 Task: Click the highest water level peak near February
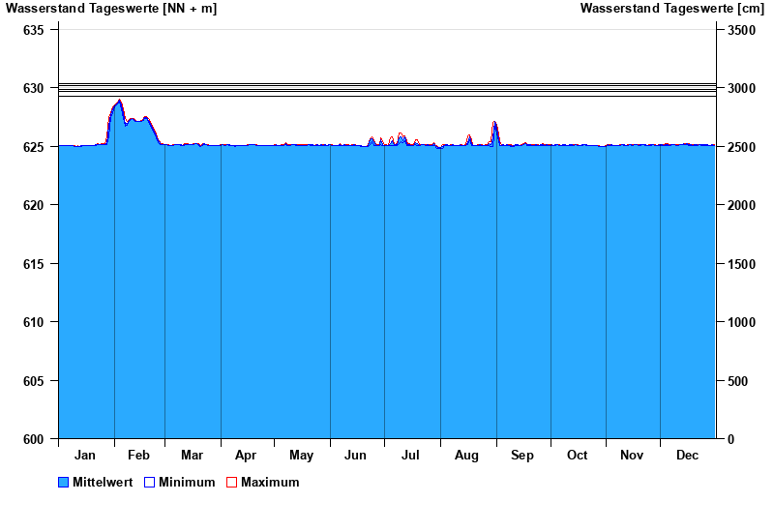[x=119, y=101]
